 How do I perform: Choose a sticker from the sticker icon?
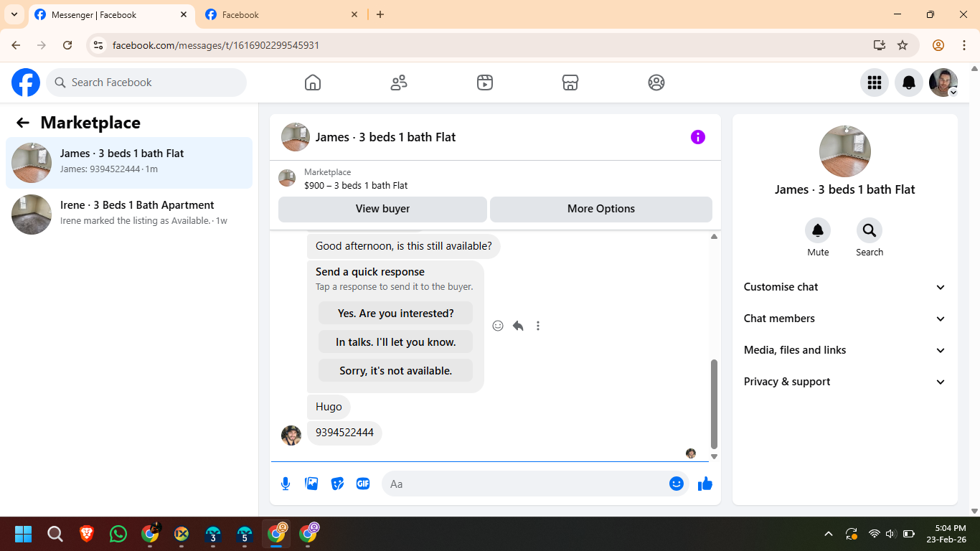[x=337, y=484]
